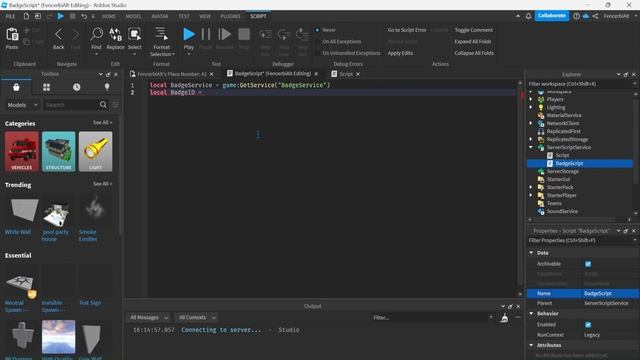Open the FILE menu

(10, 16)
